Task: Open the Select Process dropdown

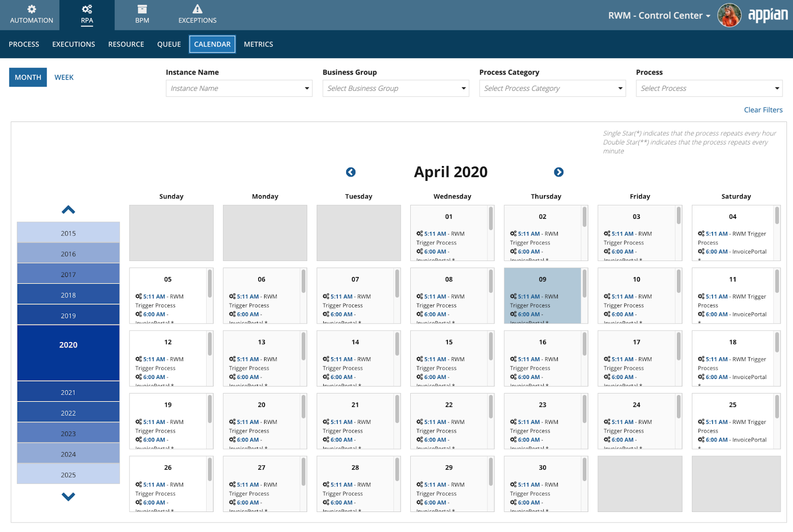Action: click(709, 88)
